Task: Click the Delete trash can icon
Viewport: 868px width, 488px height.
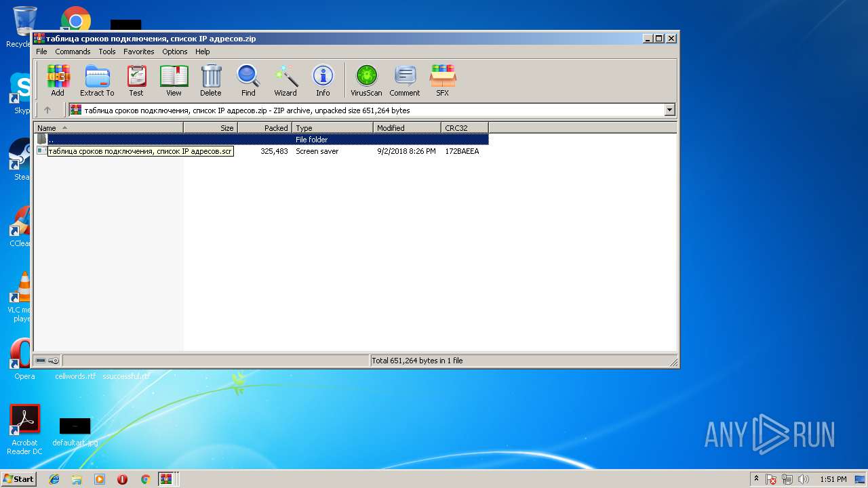Action: coord(211,81)
